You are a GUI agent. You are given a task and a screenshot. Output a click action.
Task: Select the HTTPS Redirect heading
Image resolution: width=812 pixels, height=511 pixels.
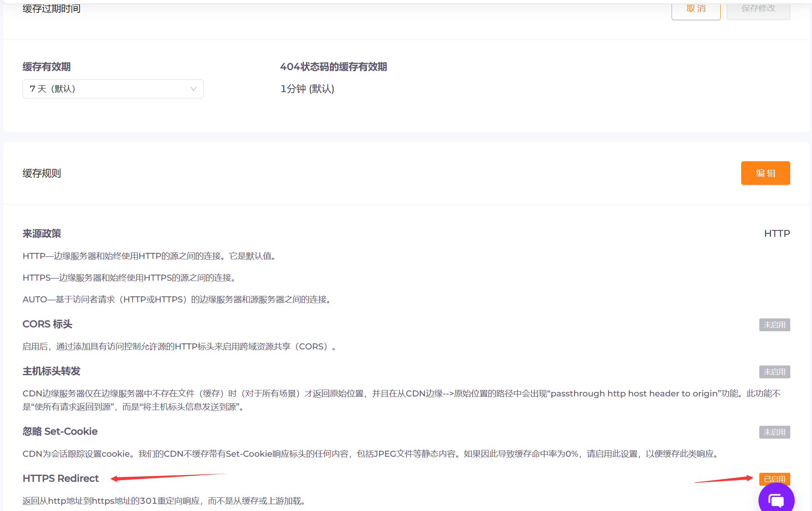60,478
